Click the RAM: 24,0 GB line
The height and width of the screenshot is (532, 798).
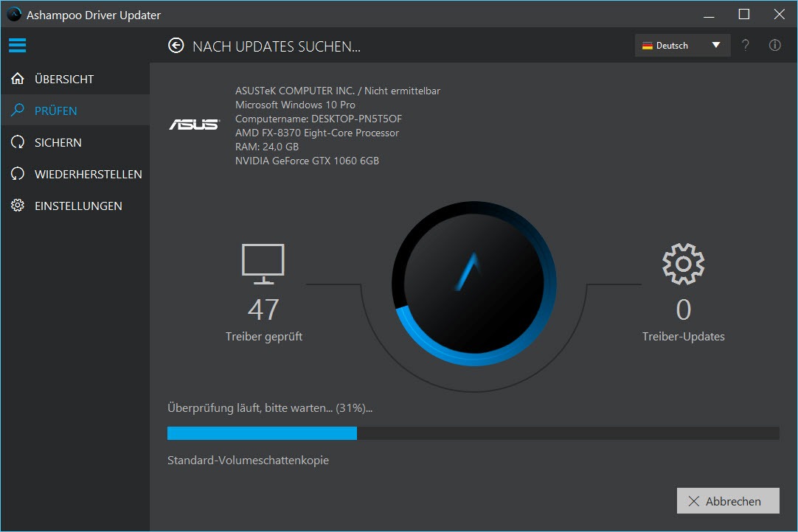(267, 147)
